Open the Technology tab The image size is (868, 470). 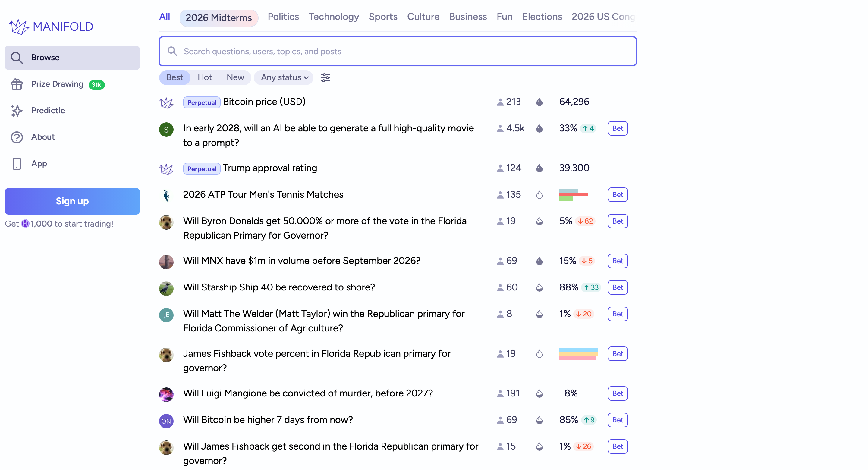pyautogui.click(x=334, y=17)
